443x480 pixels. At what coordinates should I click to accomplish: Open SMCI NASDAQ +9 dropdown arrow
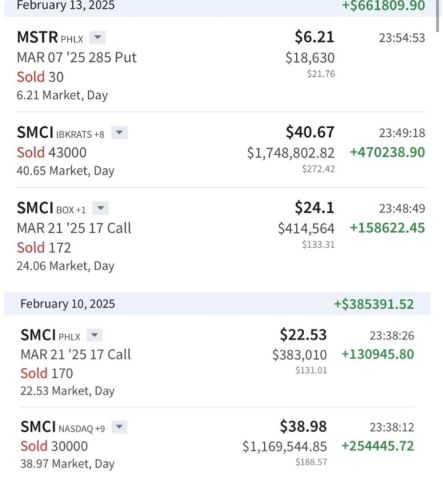point(119,427)
